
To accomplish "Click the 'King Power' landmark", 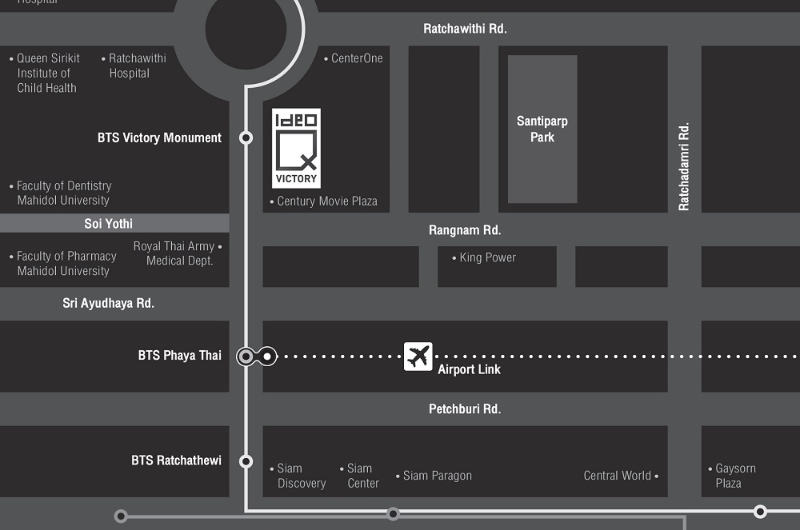I will [x=484, y=258].
